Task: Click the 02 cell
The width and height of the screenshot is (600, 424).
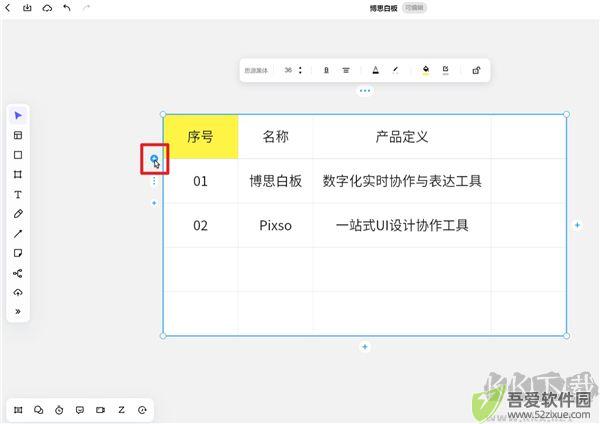Action: (x=201, y=225)
